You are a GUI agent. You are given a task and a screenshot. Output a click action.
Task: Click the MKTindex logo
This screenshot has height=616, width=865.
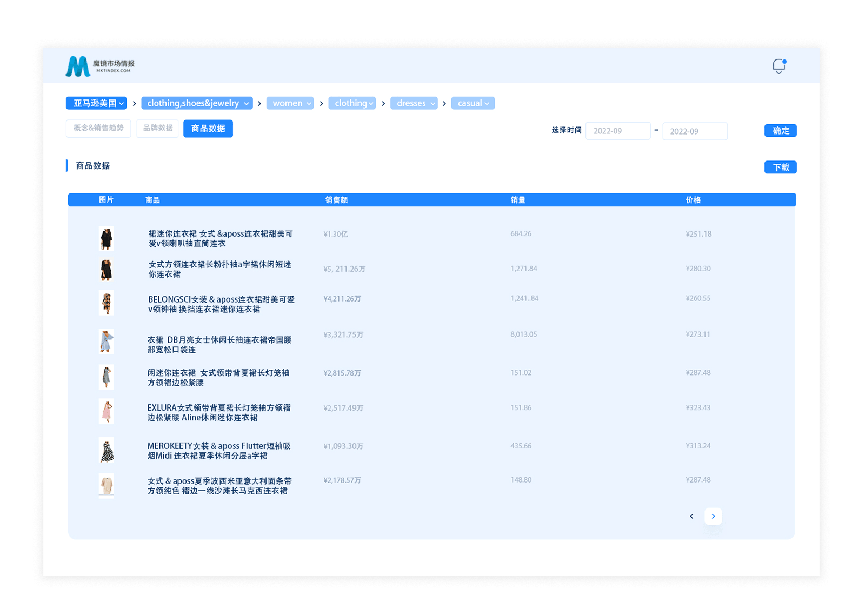coord(100,66)
